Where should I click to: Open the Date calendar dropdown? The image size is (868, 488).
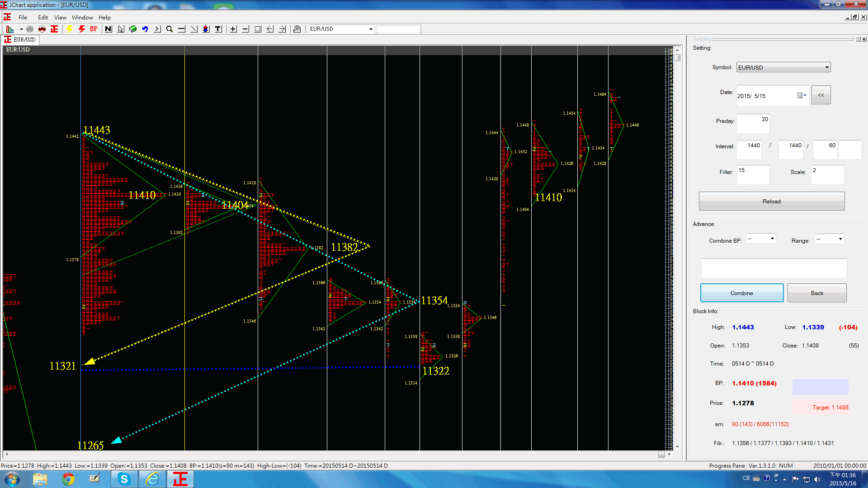click(x=802, y=95)
